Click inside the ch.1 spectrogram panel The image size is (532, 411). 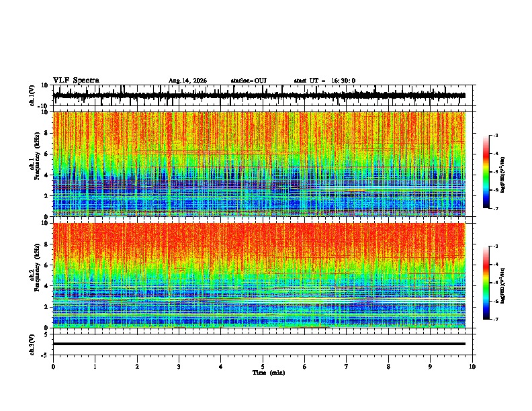coord(259,164)
